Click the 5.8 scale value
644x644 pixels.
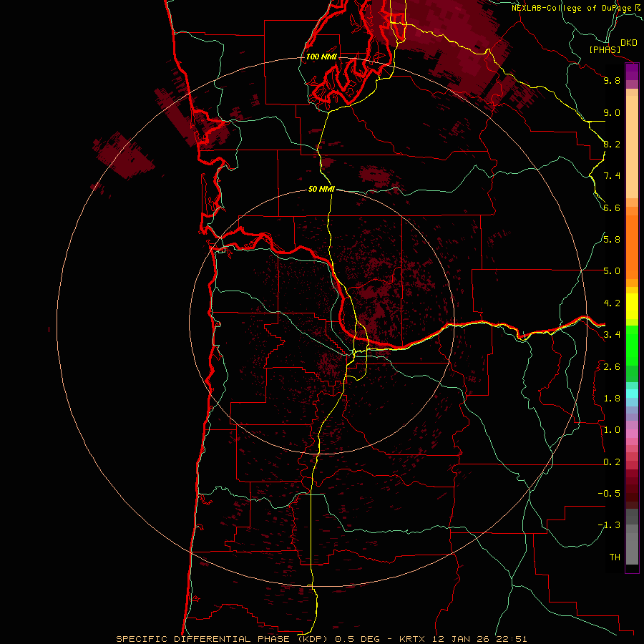click(x=612, y=240)
